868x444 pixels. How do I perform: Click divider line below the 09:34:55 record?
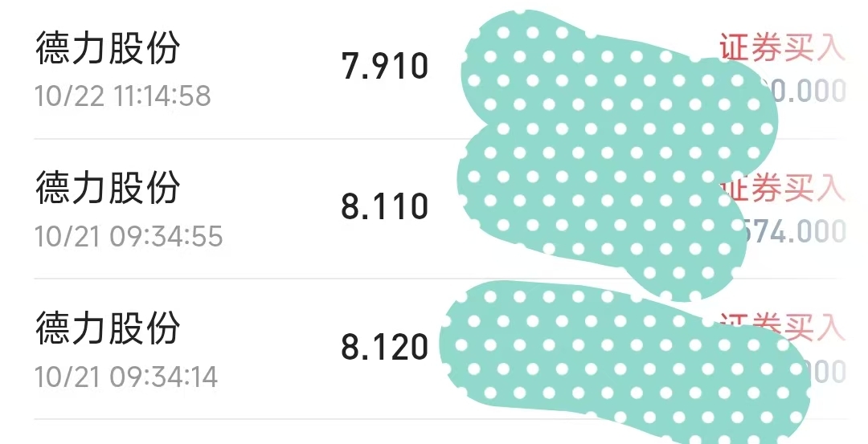pyautogui.click(x=241, y=279)
